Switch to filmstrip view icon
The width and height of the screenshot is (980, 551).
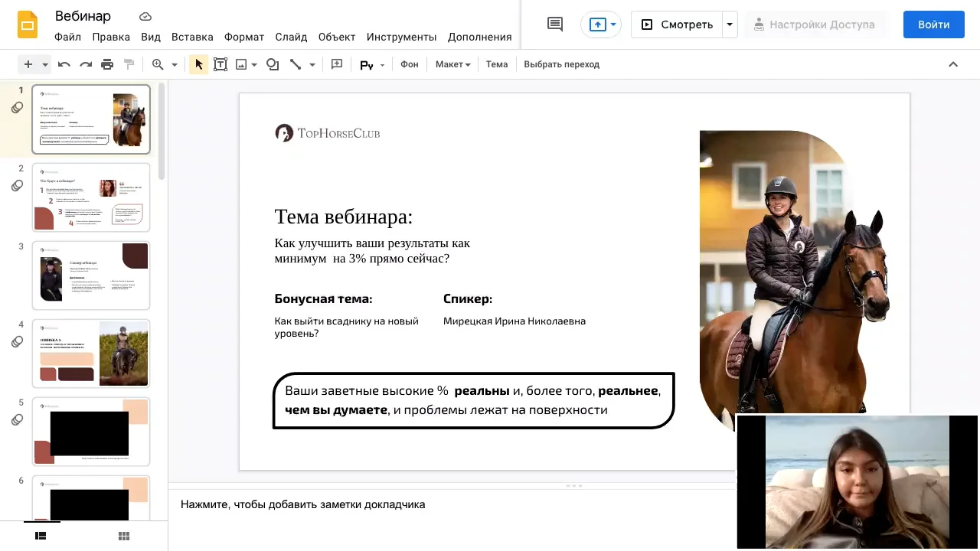(41, 536)
